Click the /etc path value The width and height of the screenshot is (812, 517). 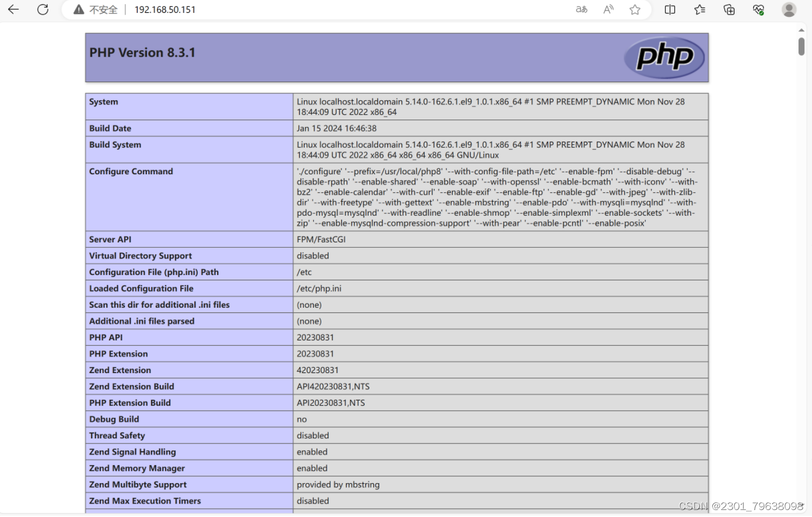coord(304,272)
